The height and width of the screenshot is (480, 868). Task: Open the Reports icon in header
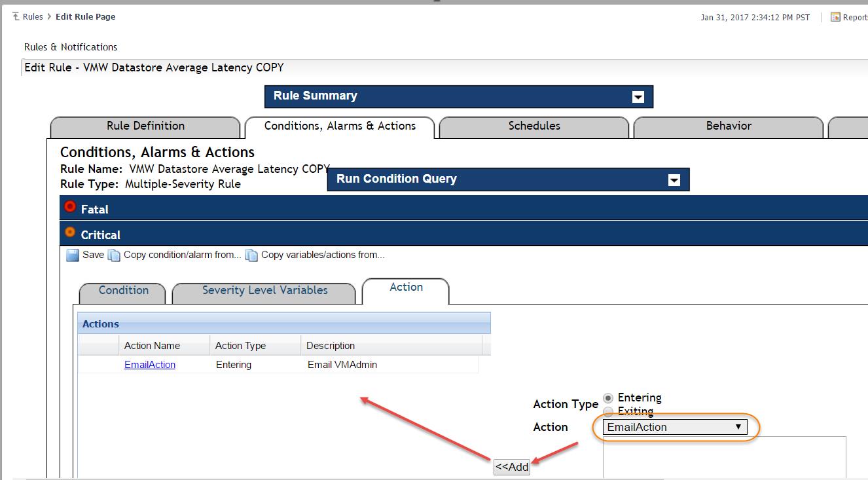click(835, 17)
